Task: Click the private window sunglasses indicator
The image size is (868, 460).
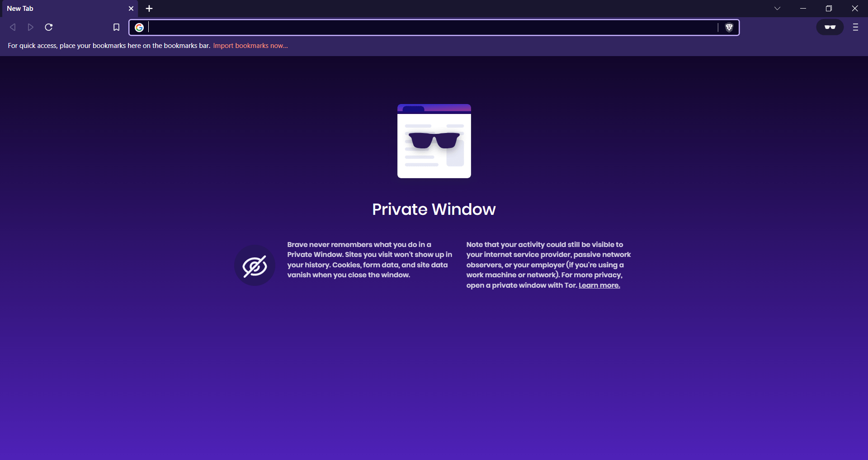Action: point(830,27)
